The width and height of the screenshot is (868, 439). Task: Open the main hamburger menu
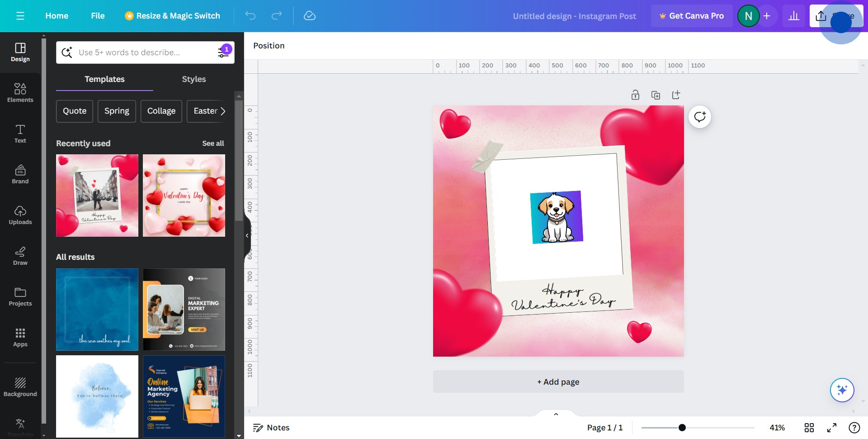20,16
